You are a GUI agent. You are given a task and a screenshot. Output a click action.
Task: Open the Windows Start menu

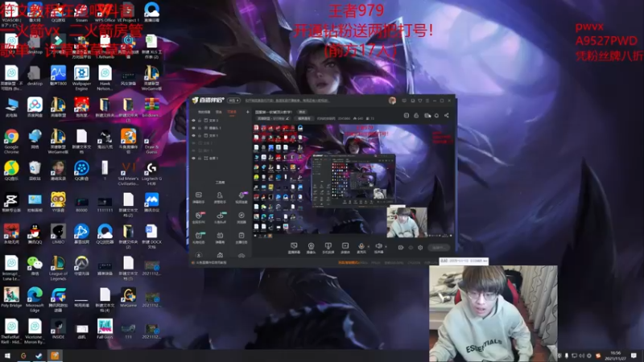point(7,356)
